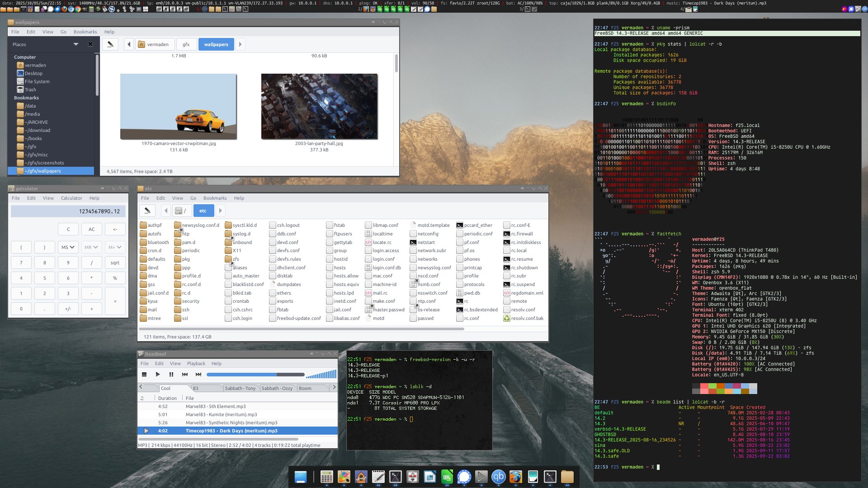
Task: Close the Places side pane
Action: click(90, 44)
